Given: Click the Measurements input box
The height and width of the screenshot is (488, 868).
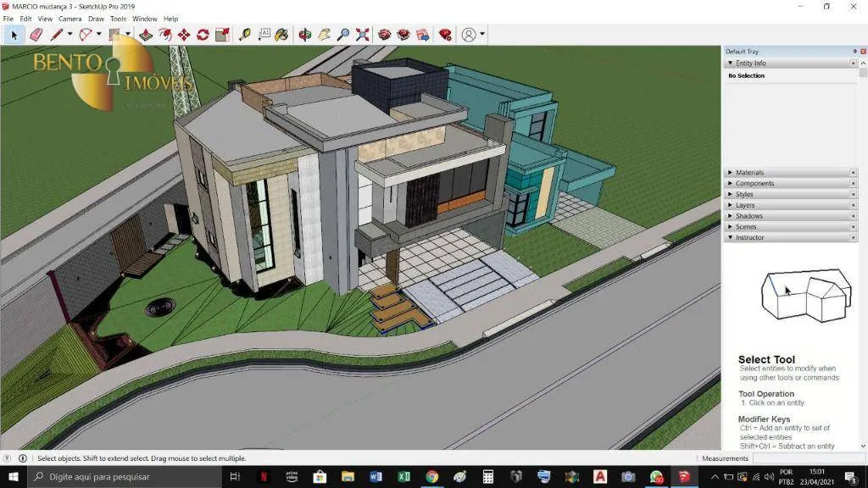Looking at the screenshot, I should (x=809, y=458).
